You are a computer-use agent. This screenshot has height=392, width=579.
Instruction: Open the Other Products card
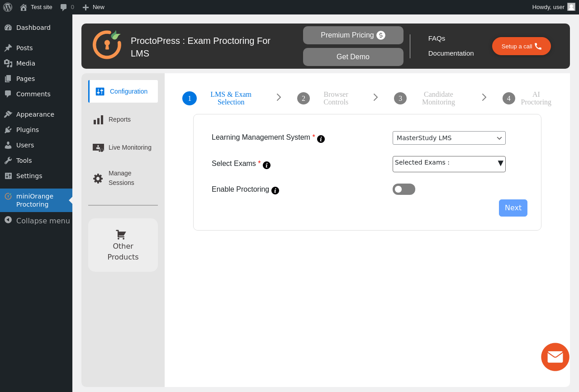[x=123, y=245]
